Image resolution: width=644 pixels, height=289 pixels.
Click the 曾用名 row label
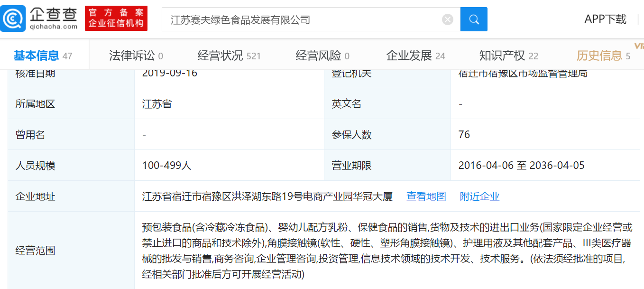(30, 134)
